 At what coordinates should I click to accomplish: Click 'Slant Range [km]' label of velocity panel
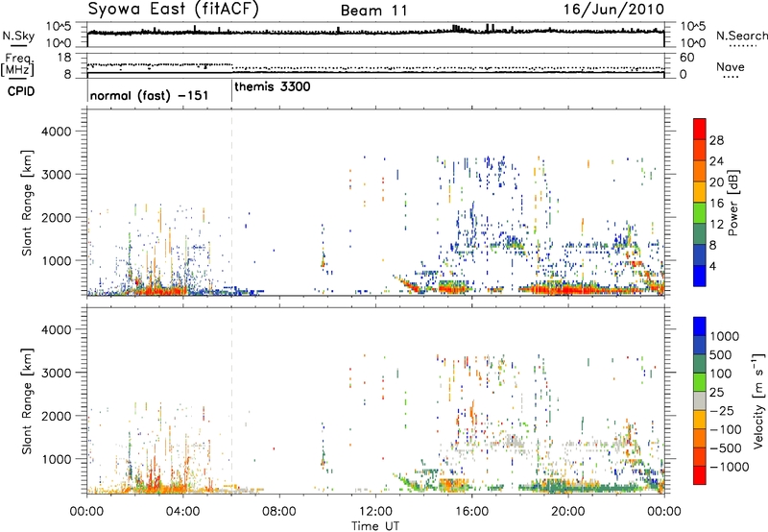click(x=27, y=401)
